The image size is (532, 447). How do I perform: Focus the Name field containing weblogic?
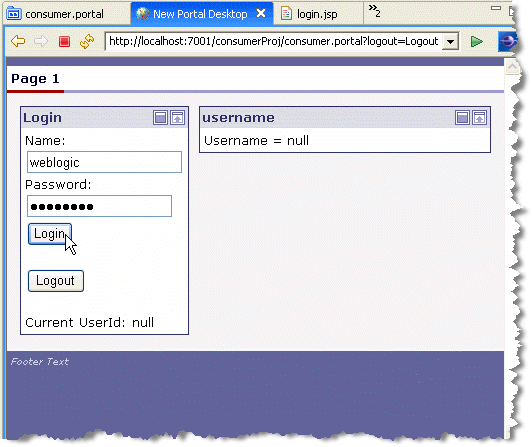click(x=104, y=162)
